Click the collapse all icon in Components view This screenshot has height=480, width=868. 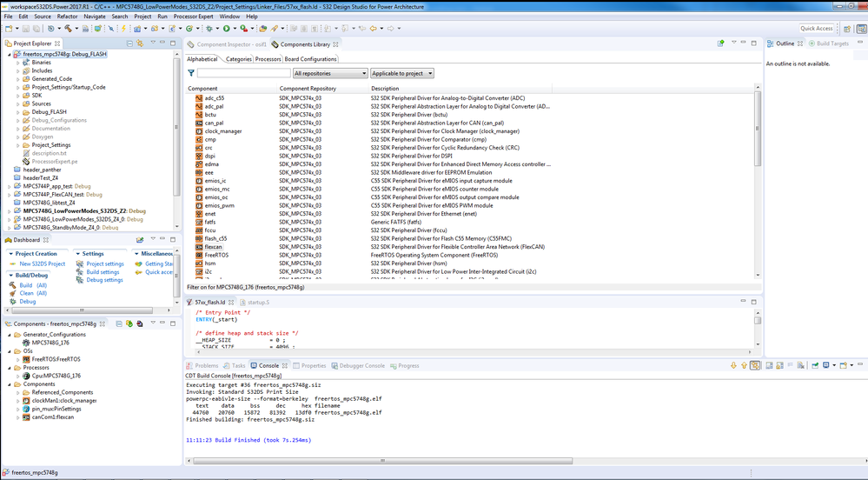(119, 323)
